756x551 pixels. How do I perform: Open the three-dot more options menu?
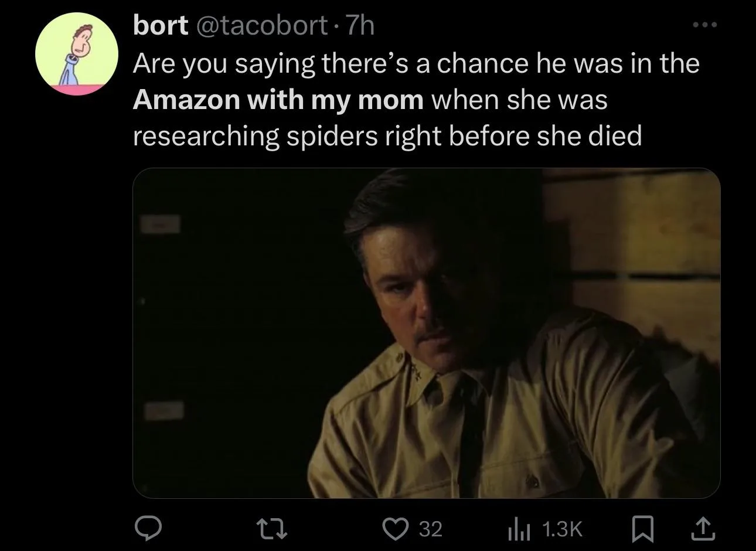tap(704, 25)
